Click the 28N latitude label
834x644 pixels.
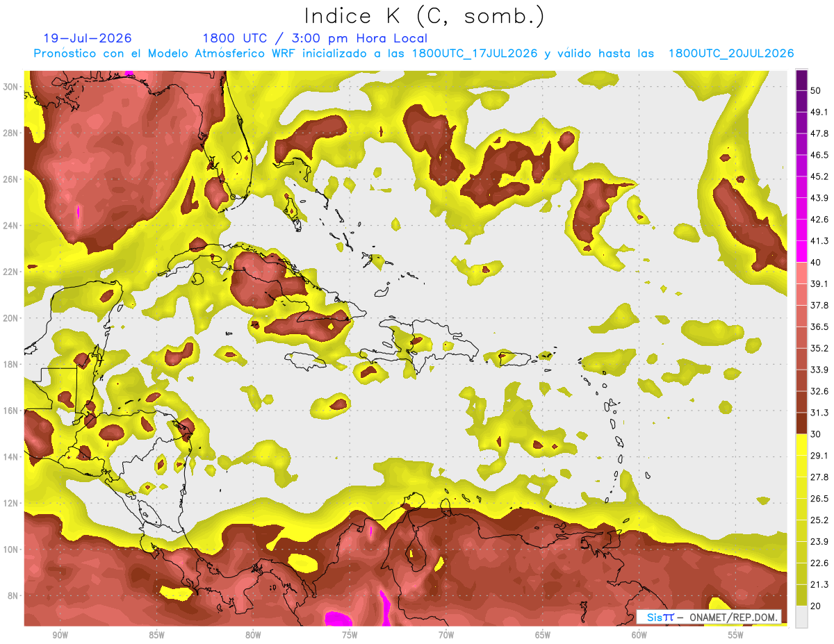point(12,133)
